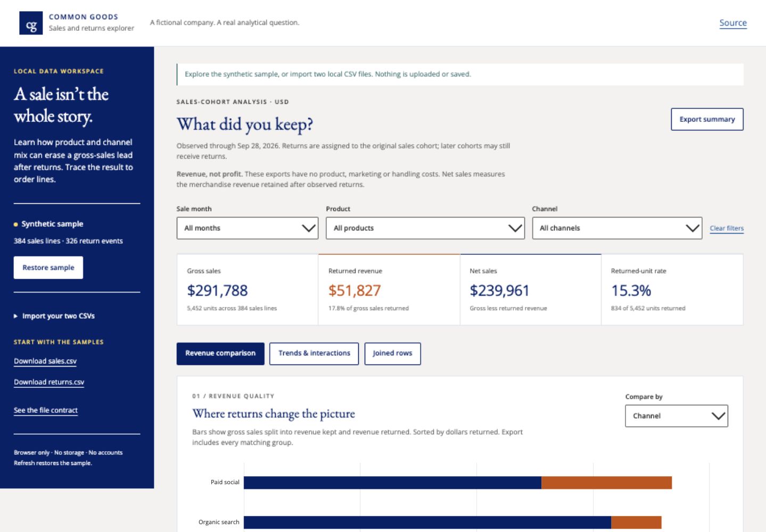
Task: Click 'A sale isn't the whole story.' heading
Action: pyautogui.click(x=61, y=105)
